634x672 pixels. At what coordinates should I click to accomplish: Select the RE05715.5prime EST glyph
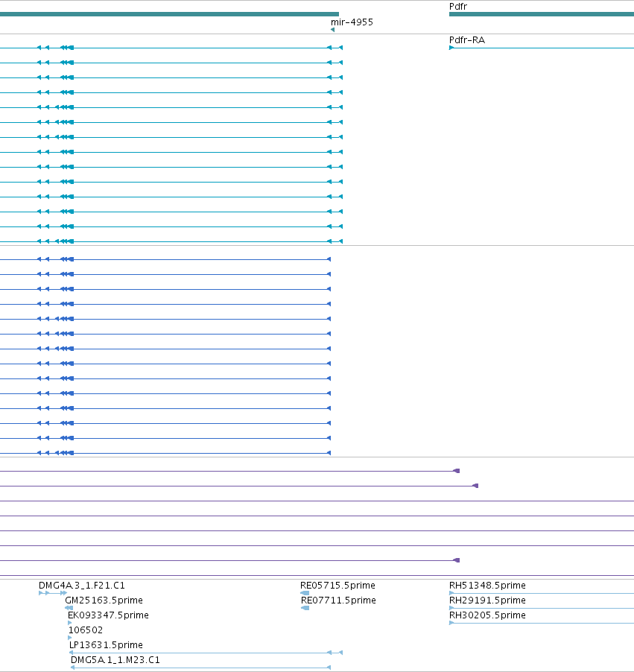tap(305, 593)
